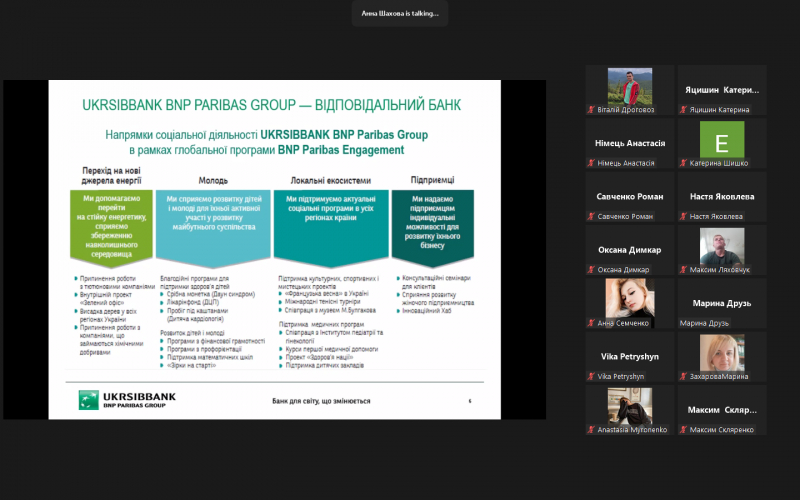Viewport: 800px width, 500px height.
Task: Click the 'Anastasia Myronenko' name label
Action: coord(632,430)
